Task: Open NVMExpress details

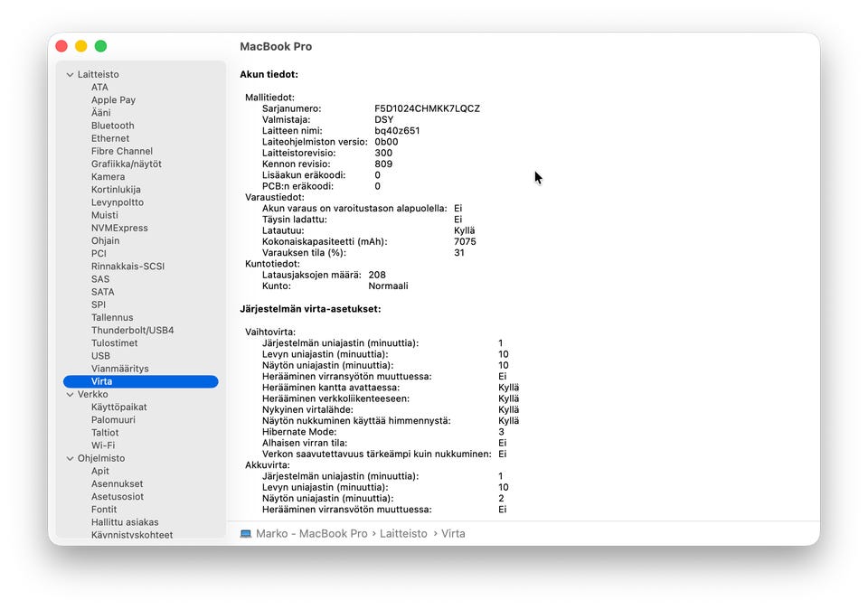Action: pyautogui.click(x=119, y=228)
